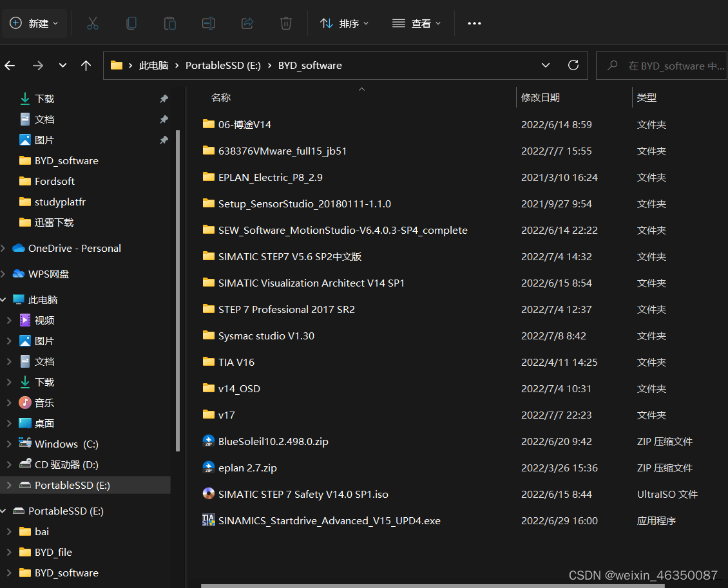Click the search magnifier icon
Screen dimensions: 728x588
pyautogui.click(x=613, y=66)
